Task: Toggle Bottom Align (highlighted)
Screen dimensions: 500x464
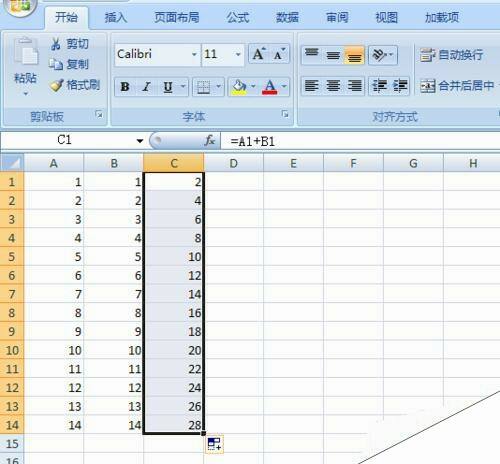Action: pyautogui.click(x=354, y=55)
